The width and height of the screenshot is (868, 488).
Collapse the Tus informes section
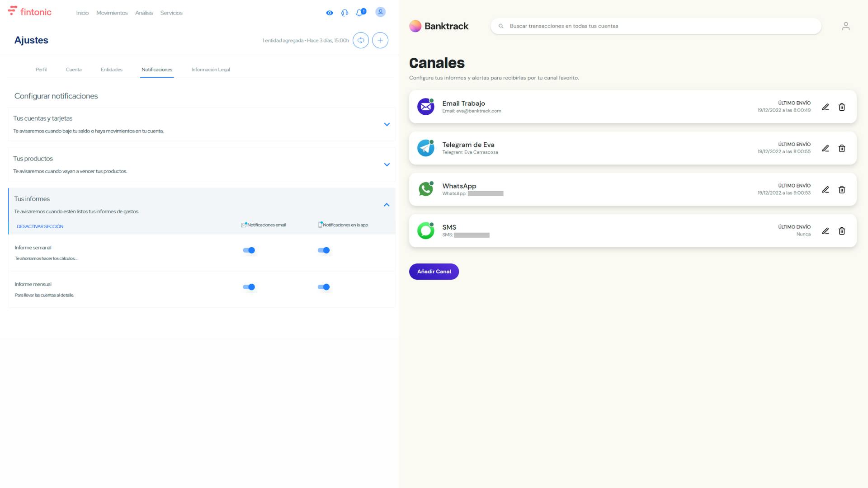point(387,205)
